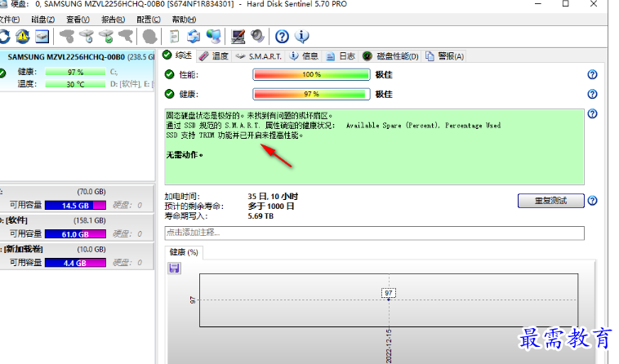Click the 4.4 GB free space bar
This screenshot has width=619, height=364.
75,263
